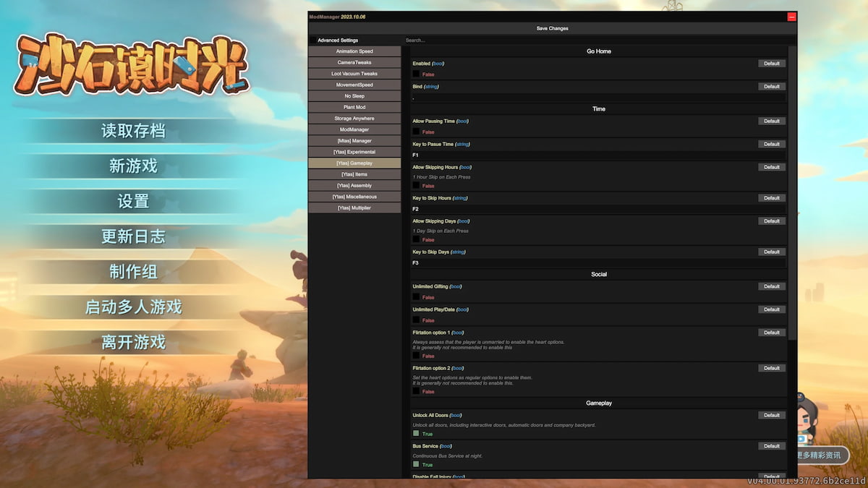This screenshot has height=488, width=868.
Task: Turn off Bus Service
Action: tap(414, 465)
